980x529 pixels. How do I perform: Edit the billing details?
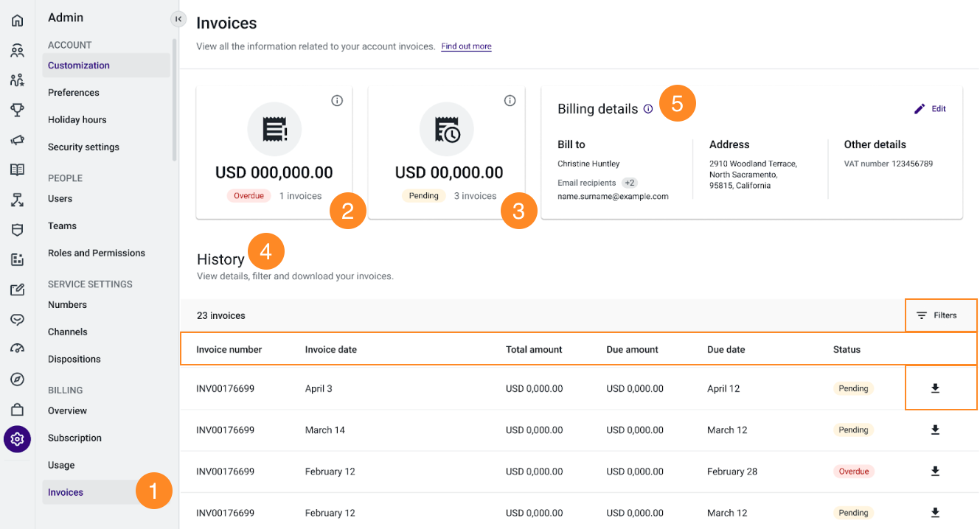(930, 109)
